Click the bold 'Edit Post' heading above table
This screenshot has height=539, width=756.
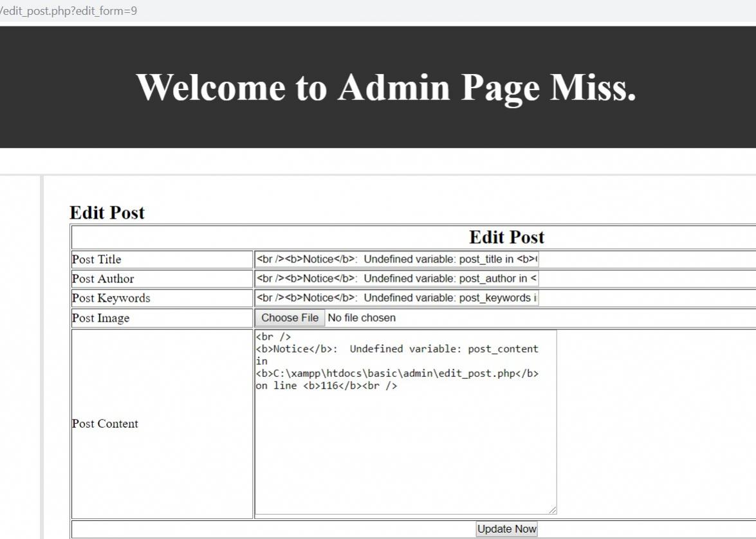[x=107, y=213]
